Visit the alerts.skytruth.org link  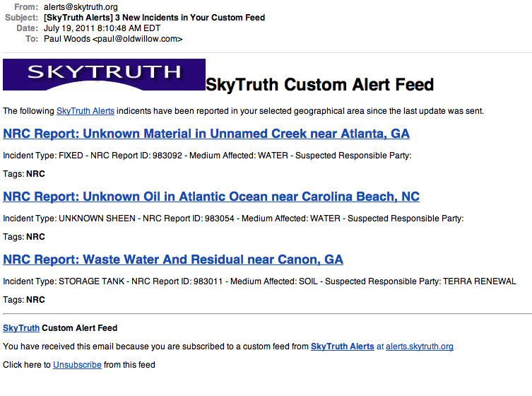tap(420, 346)
